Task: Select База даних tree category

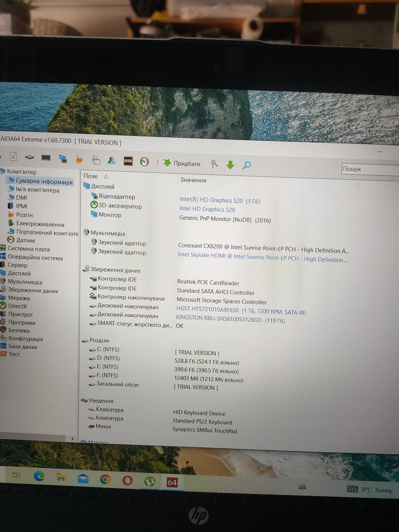Action: point(19,346)
